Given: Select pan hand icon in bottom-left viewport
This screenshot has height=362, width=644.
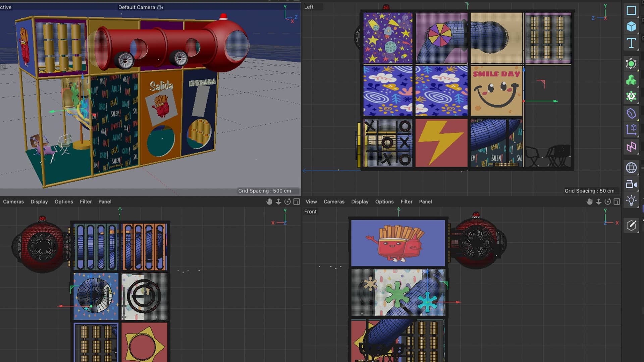Looking at the screenshot, I should 269,201.
